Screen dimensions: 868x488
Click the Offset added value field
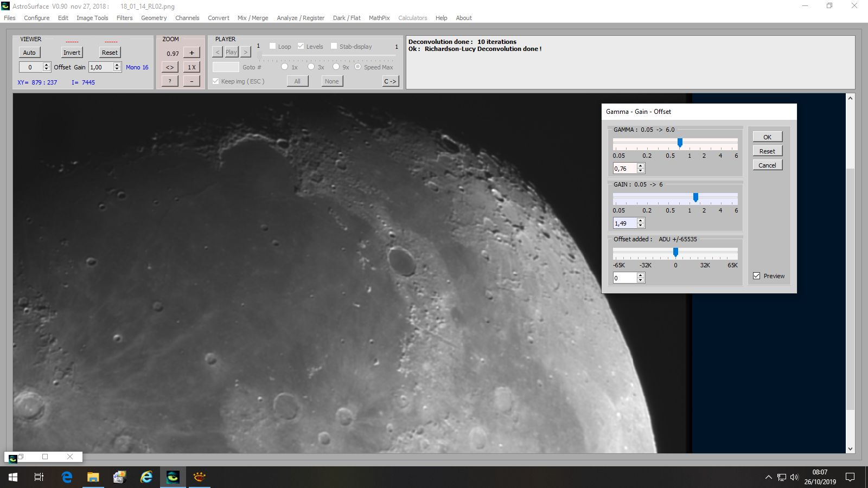point(624,278)
